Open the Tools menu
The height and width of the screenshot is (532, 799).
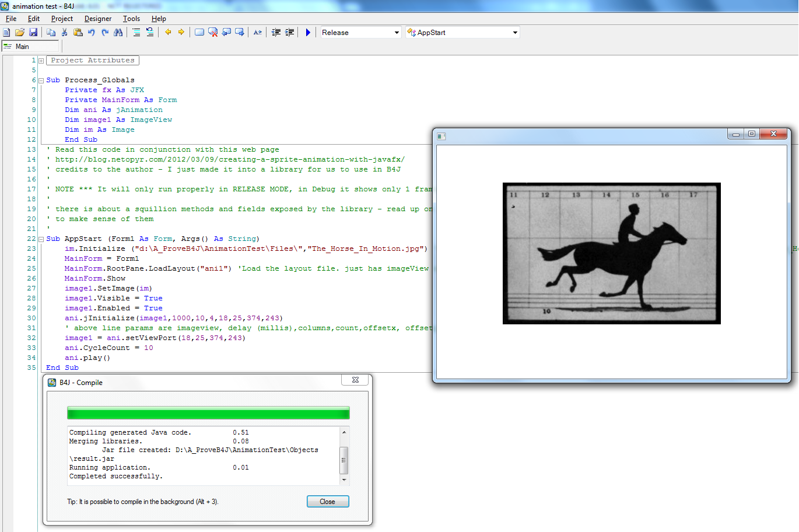[131, 19]
